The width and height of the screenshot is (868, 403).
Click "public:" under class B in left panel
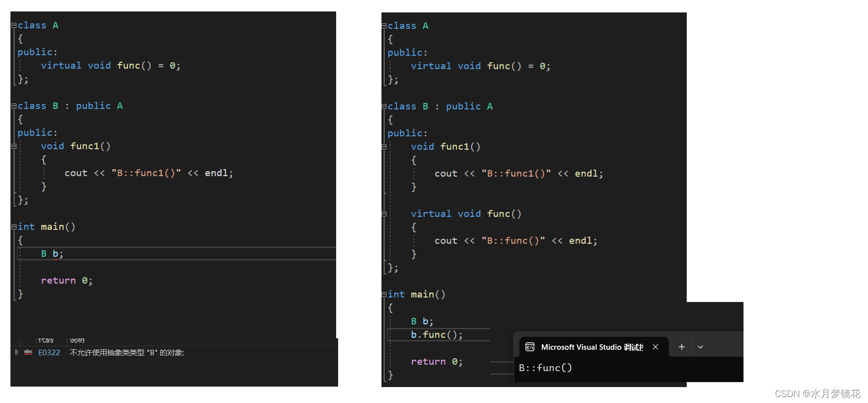tap(38, 133)
